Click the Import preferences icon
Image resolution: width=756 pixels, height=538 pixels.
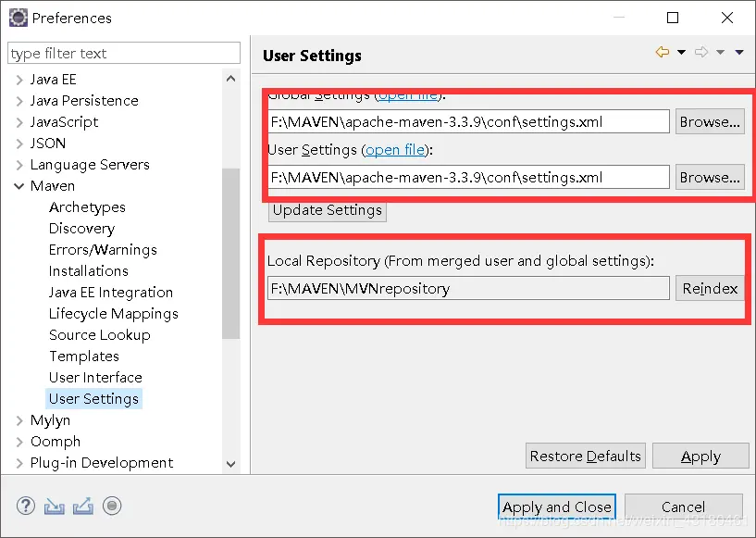click(x=55, y=506)
